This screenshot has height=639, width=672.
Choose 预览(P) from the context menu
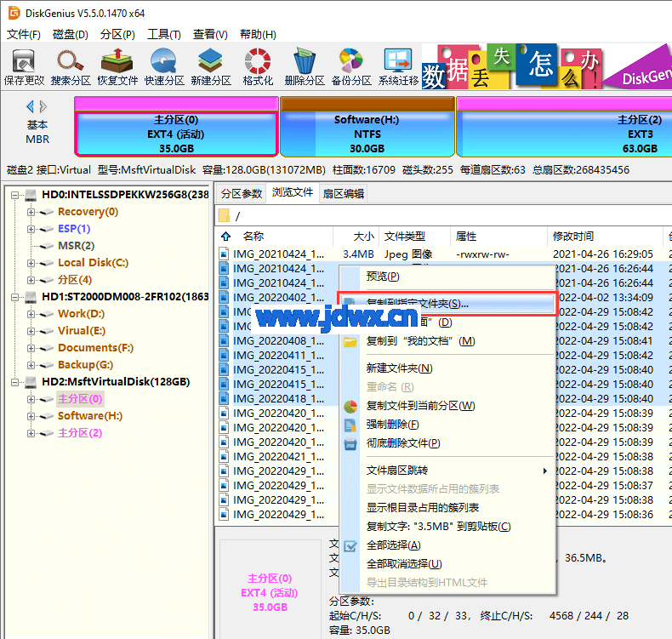[x=447, y=277]
